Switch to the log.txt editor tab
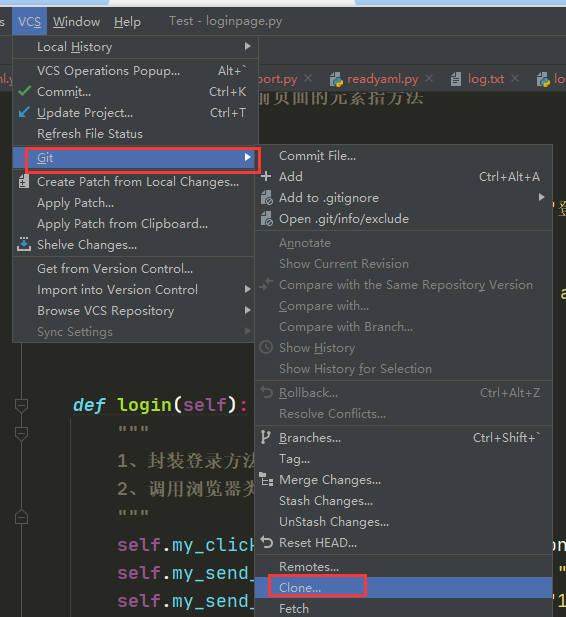This screenshot has height=617, width=566. 486,79
